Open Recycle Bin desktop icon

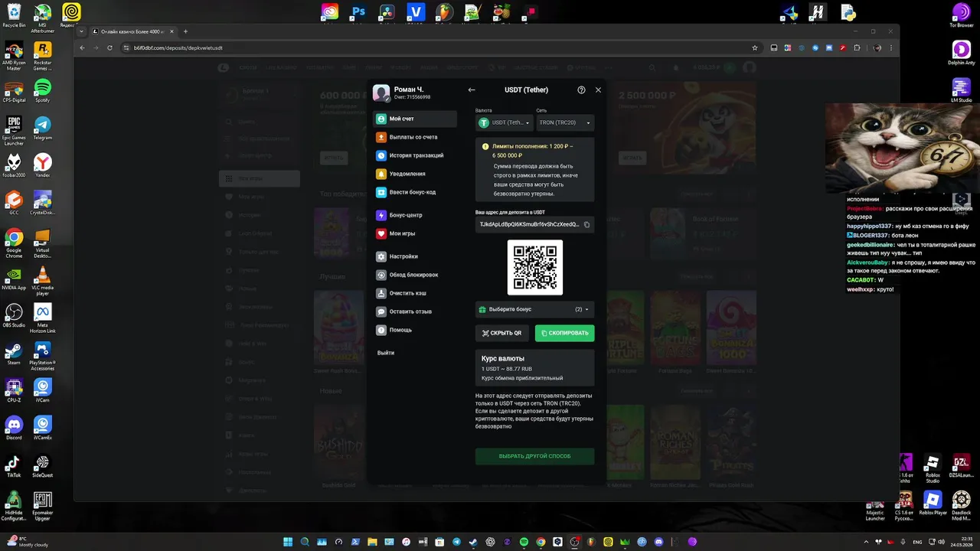point(14,15)
